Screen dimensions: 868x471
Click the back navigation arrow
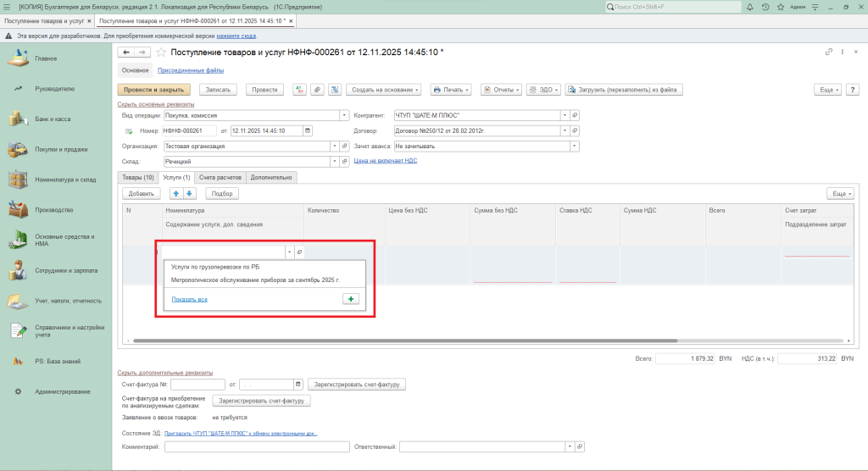point(127,53)
